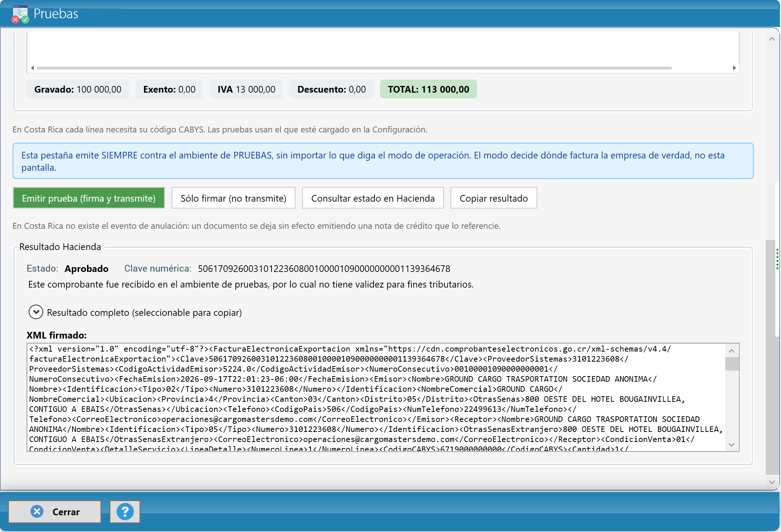Click the IVA 13 000,00 badge
Image resolution: width=781 pixels, height=532 pixels.
coord(246,89)
